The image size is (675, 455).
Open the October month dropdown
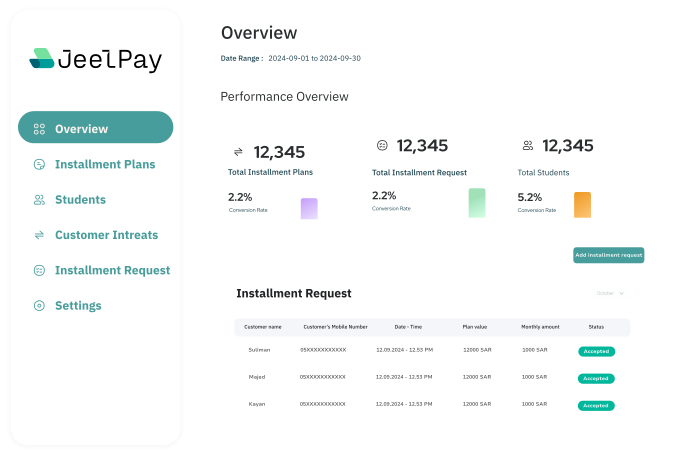[610, 293]
